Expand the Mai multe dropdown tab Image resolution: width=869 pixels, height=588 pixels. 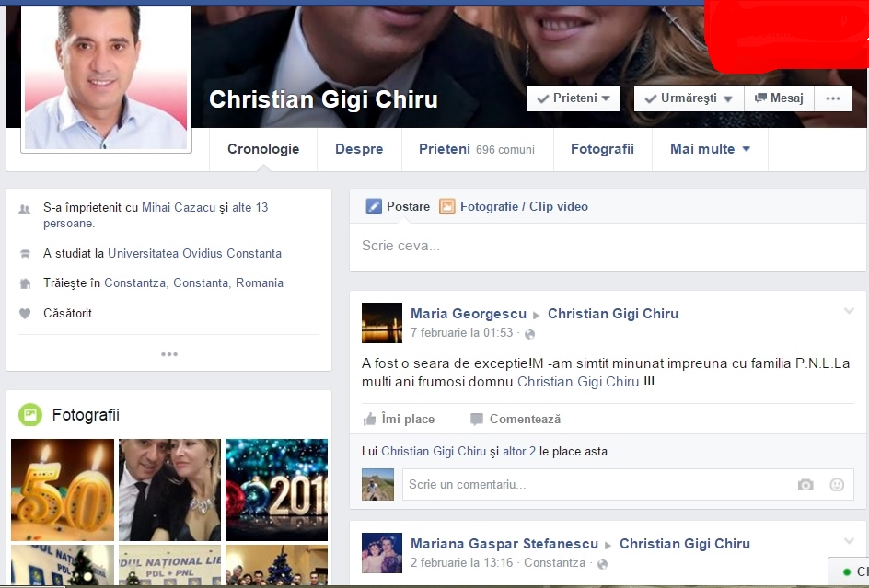pyautogui.click(x=710, y=149)
